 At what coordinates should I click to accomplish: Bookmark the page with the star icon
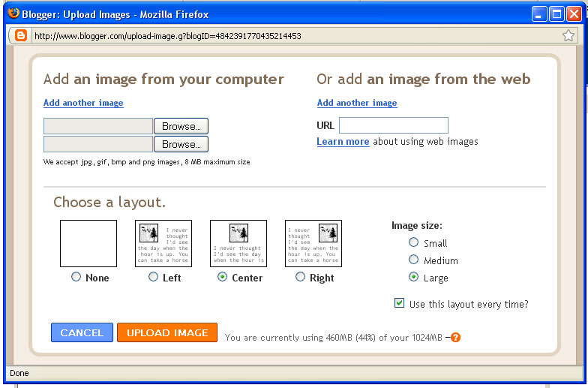[x=568, y=36]
